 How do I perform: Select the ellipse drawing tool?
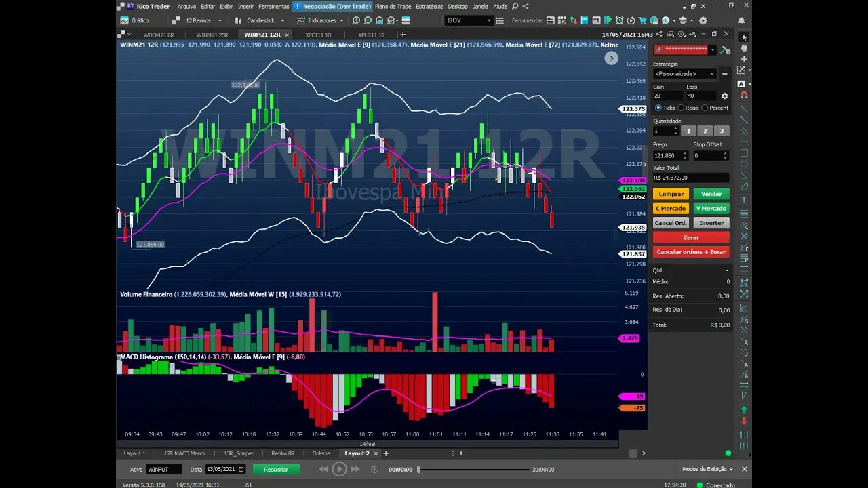pyautogui.click(x=744, y=164)
